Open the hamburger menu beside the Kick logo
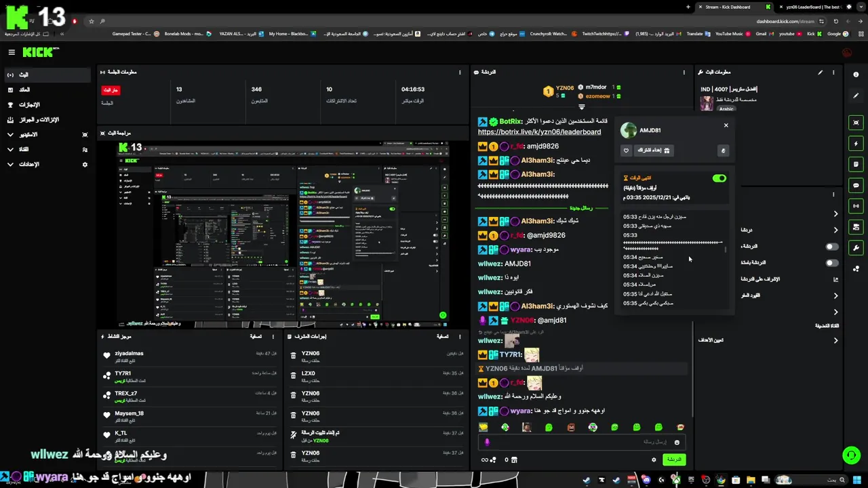Viewport: 868px width, 488px height. [12, 52]
